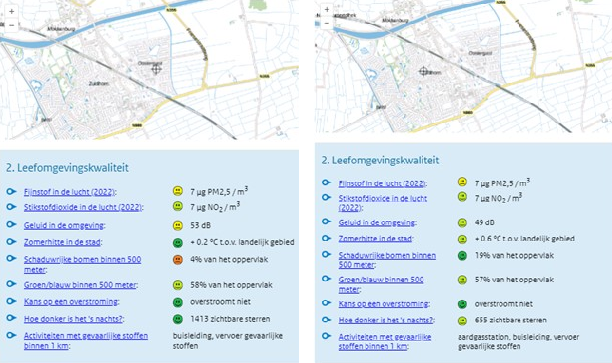Open left panel 'Kans op een overstroming' link
The width and height of the screenshot is (612, 363).
click(x=71, y=302)
